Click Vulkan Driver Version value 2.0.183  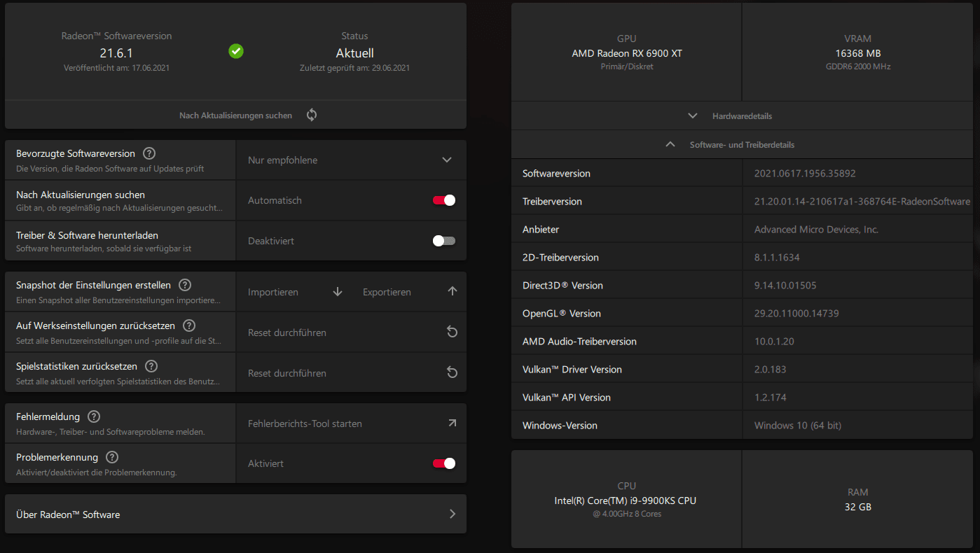pos(771,370)
